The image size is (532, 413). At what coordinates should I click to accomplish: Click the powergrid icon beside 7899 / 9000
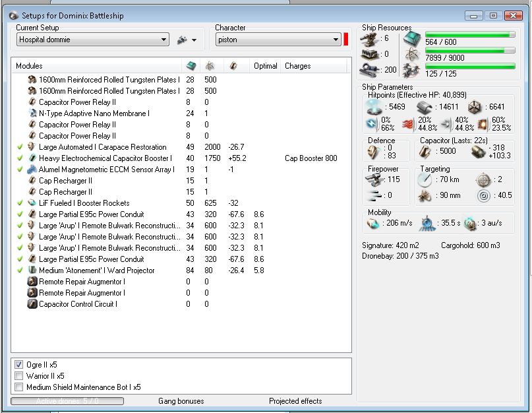(x=412, y=54)
